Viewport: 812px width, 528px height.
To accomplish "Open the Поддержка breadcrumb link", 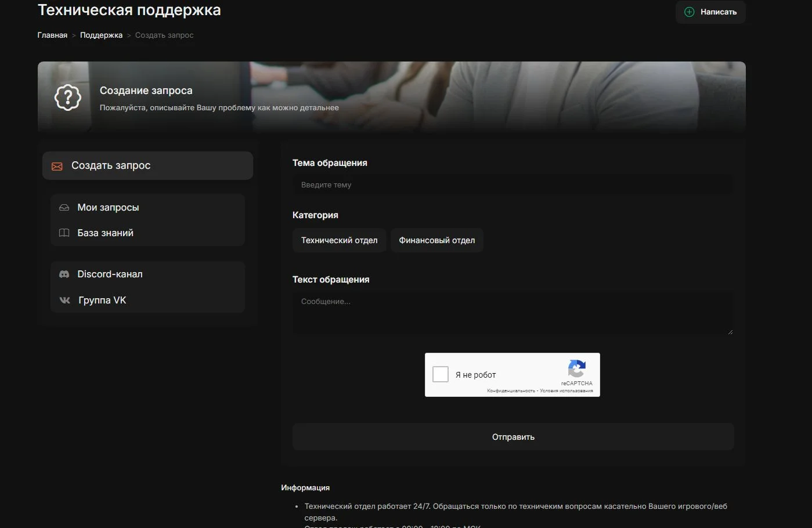I will (101, 35).
